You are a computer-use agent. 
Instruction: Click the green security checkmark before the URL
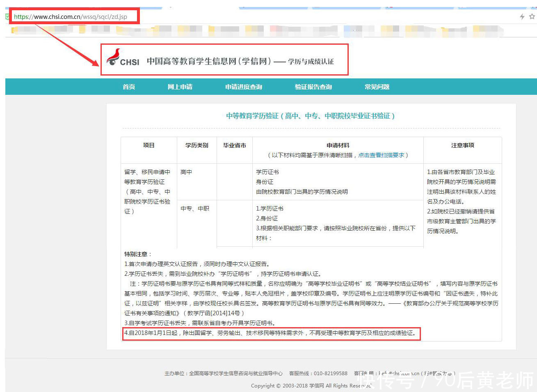pyautogui.click(x=7, y=17)
